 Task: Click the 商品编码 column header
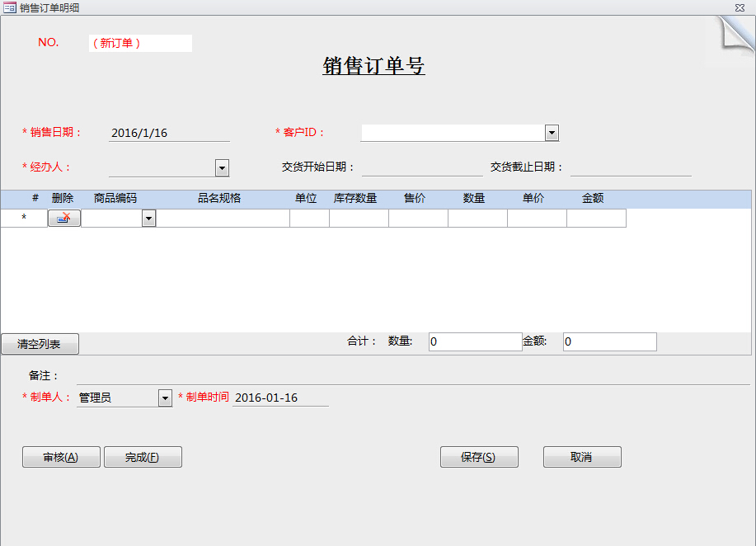pos(115,198)
